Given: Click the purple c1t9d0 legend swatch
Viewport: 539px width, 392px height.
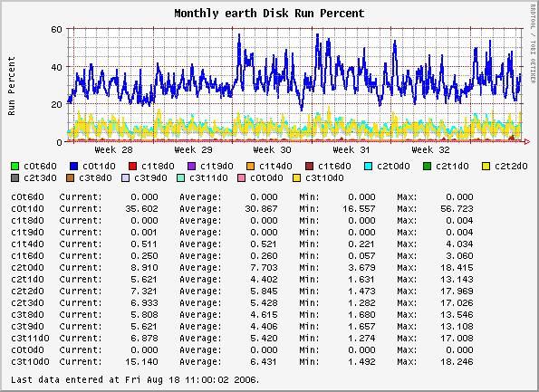Looking at the screenshot, I should click(x=191, y=167).
